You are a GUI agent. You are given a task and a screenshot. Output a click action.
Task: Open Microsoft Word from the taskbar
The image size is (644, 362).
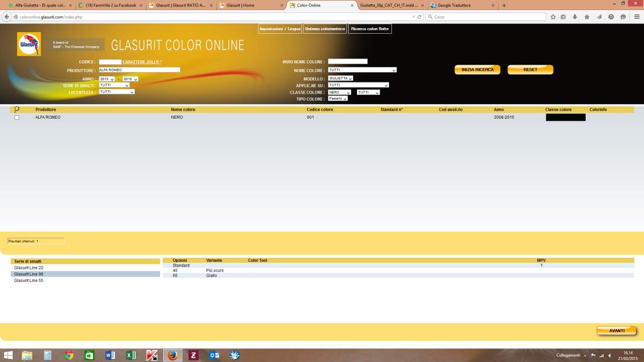point(110,355)
